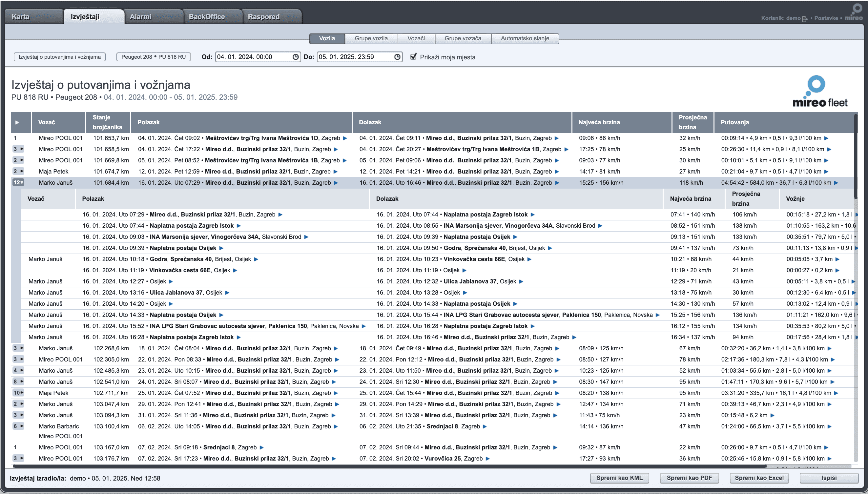Open the Od date picker clock icon

(295, 57)
